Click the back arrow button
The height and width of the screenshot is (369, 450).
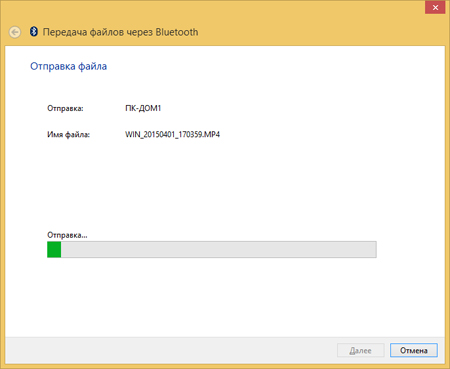15,32
